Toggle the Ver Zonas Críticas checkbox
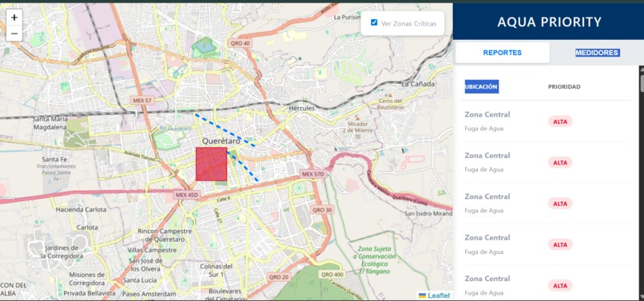This screenshot has width=644, height=301. 374,22
